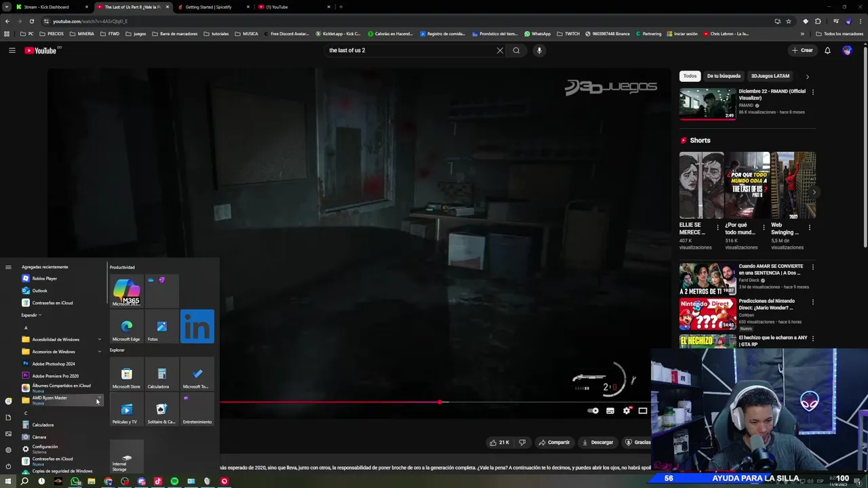Open options menu for Diciembre 22 video
Image resolution: width=868 pixels, height=488 pixels.
pos(813,91)
